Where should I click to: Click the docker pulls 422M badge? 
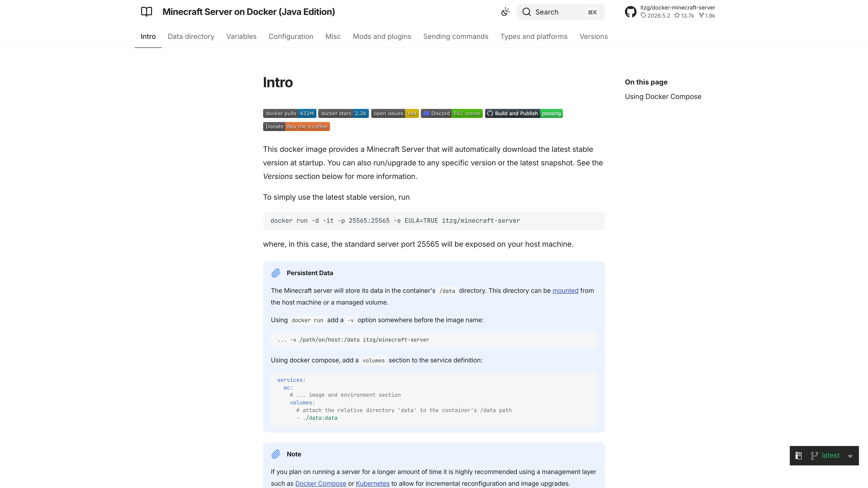tap(289, 113)
